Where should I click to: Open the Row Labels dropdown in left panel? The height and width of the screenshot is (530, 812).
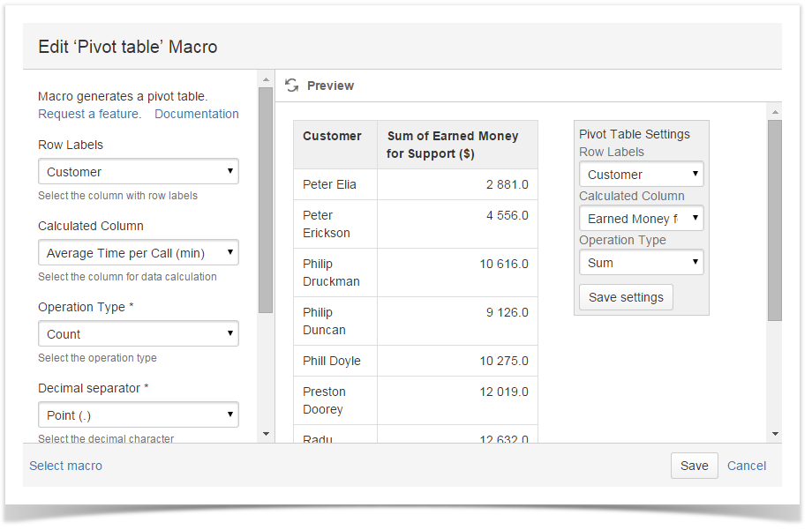click(x=139, y=172)
